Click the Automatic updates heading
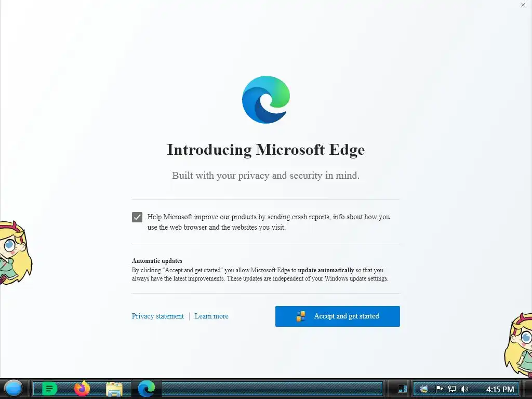Screen dimensions: 532x399 pyautogui.click(x=157, y=261)
